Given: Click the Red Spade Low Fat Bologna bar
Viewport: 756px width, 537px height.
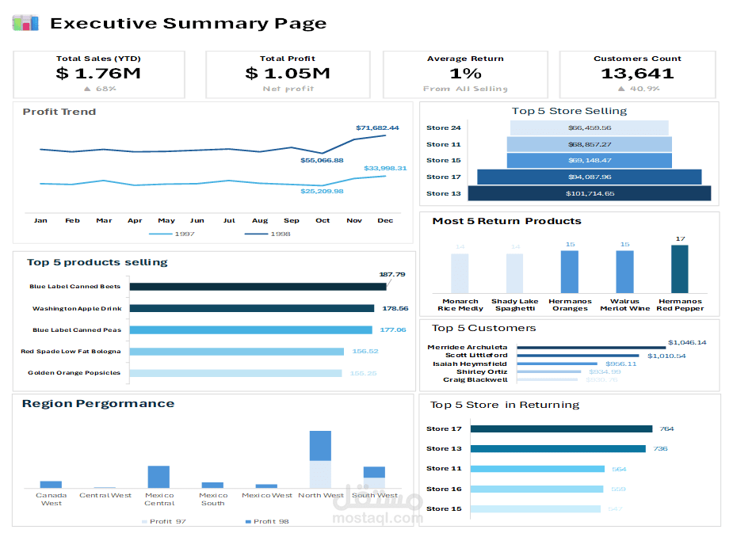Looking at the screenshot, I should [237, 352].
